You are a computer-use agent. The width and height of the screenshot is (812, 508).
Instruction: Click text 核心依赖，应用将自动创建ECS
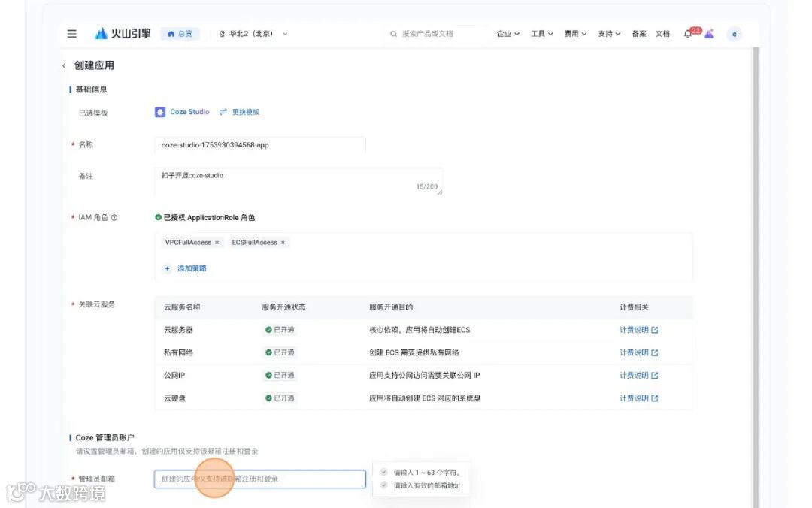tap(420, 330)
